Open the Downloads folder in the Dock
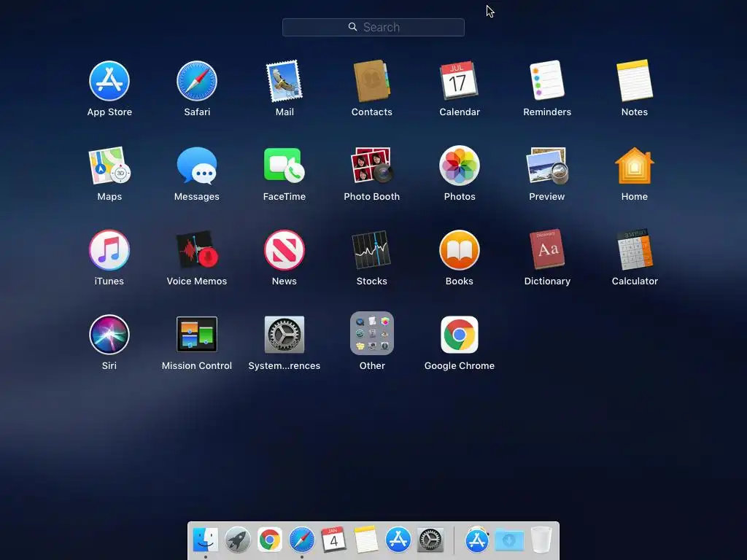The height and width of the screenshot is (560, 747). click(x=509, y=540)
